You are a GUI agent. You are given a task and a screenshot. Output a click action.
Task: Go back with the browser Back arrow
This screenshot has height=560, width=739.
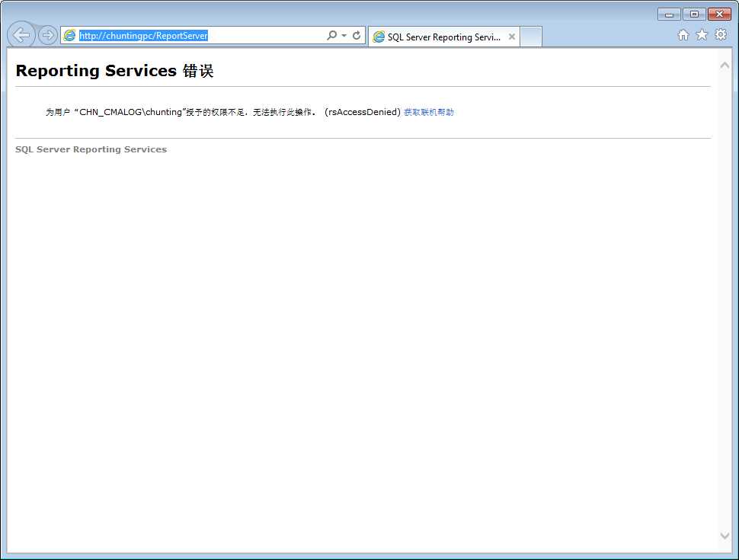[x=21, y=35]
